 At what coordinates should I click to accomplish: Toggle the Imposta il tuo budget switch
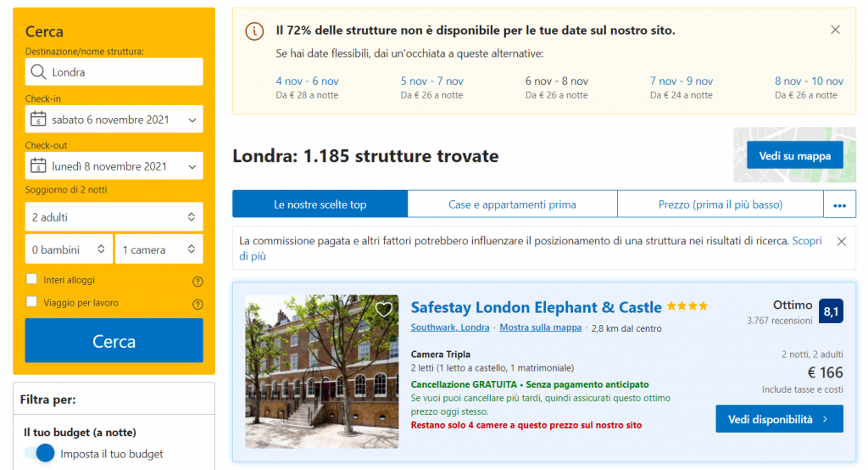click(x=39, y=454)
